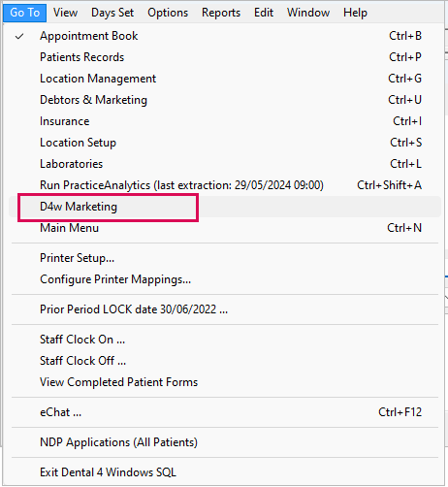
Task: Go to Debtors & Marketing
Action: click(x=225, y=100)
